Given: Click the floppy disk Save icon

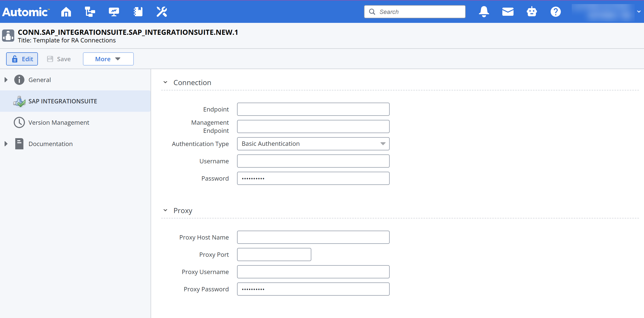Looking at the screenshot, I should (50, 59).
